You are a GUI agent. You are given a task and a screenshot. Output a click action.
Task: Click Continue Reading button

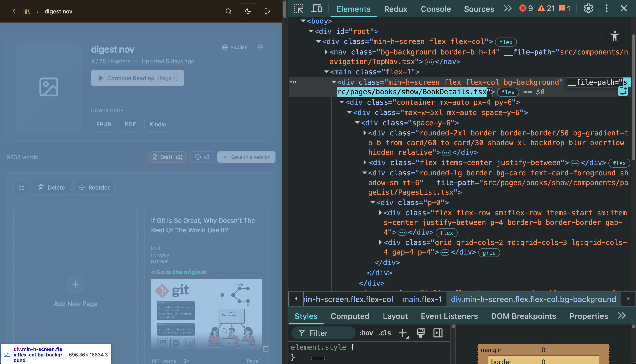[x=137, y=78]
